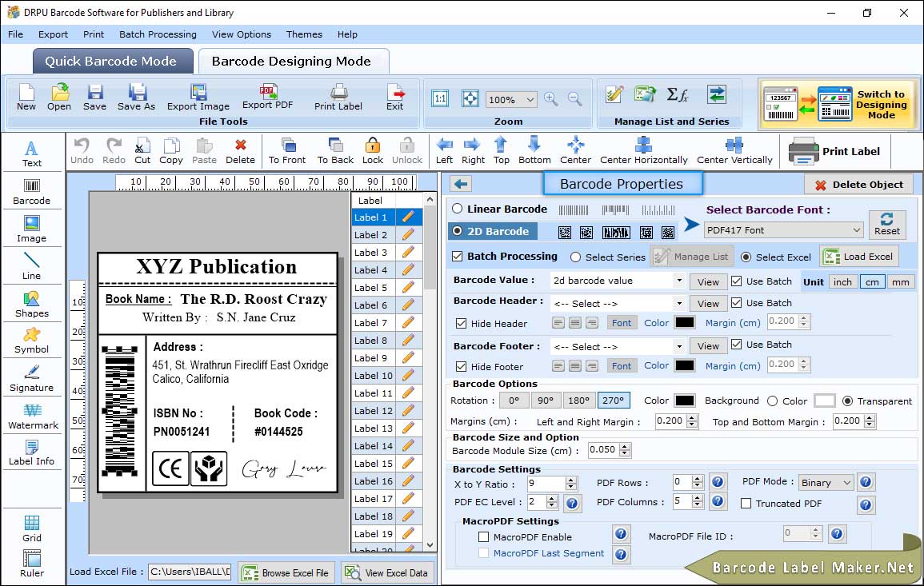
Task: Insert a Symbol from sidebar
Action: click(31, 341)
